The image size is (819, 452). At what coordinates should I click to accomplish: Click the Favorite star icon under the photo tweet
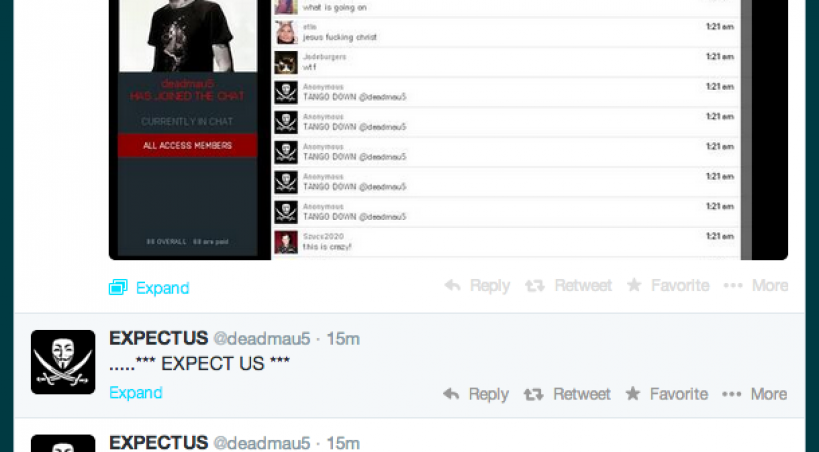tap(634, 285)
